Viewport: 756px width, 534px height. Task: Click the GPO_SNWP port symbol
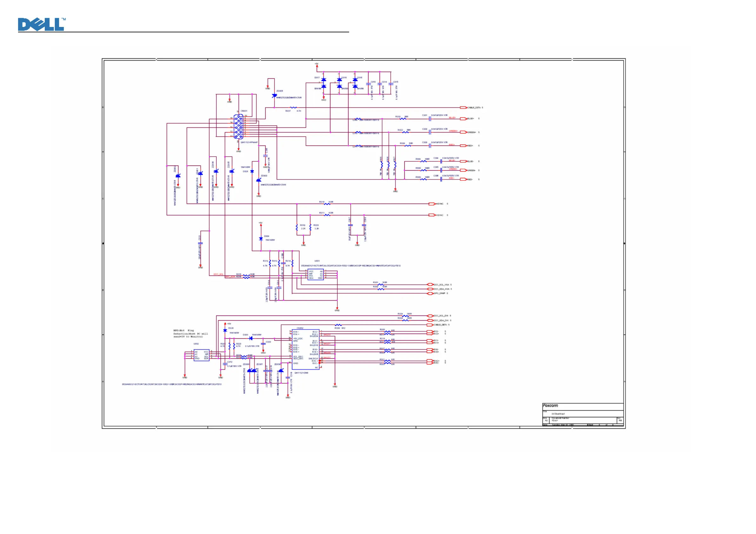coord(430,294)
